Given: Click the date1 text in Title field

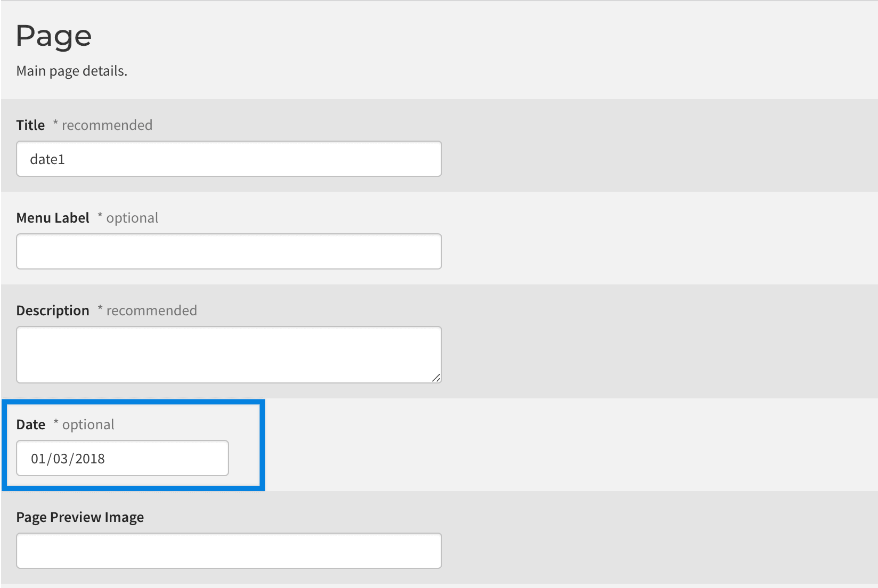Looking at the screenshot, I should click(x=47, y=159).
